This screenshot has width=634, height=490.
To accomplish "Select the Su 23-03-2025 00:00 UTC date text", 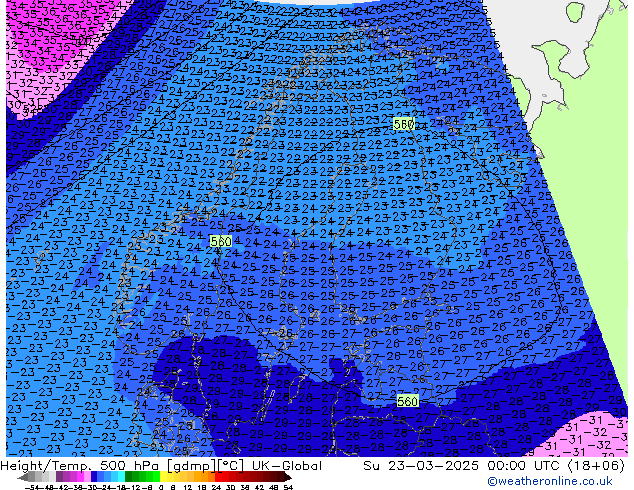I will point(463,466).
